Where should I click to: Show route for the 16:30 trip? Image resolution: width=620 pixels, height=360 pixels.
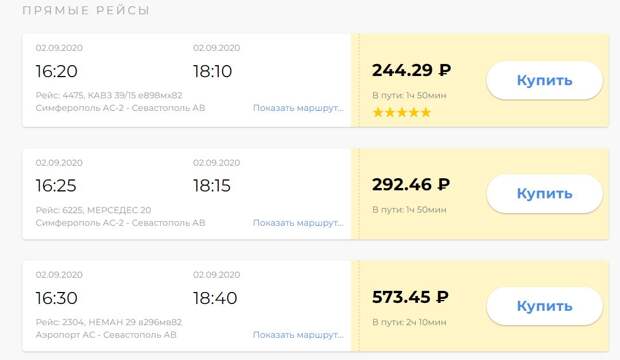[298, 335]
